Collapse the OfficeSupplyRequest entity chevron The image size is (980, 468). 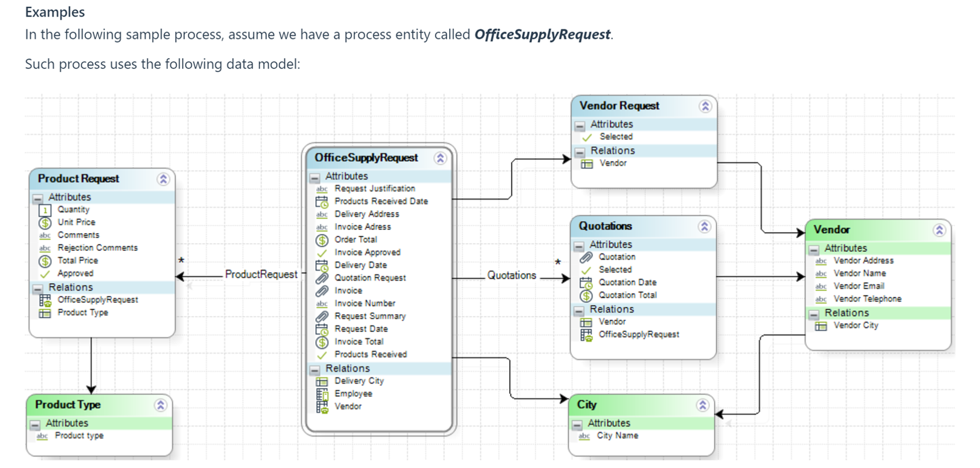(440, 158)
